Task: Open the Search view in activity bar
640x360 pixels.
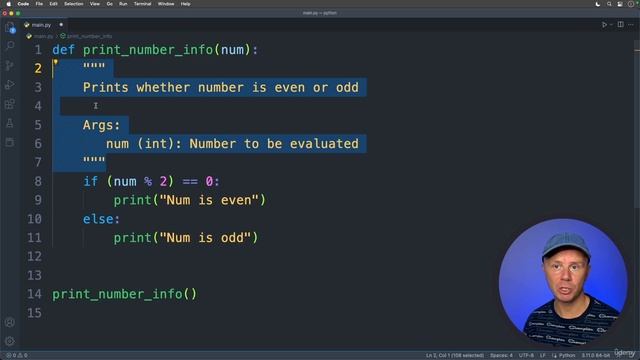Action: point(10,46)
